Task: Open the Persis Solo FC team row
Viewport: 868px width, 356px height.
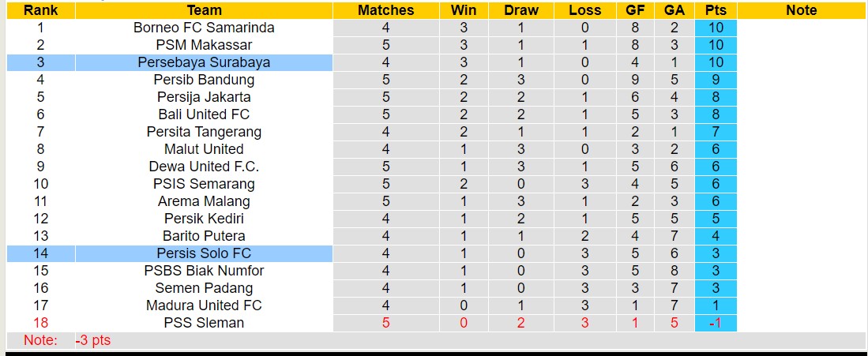Action: point(204,253)
